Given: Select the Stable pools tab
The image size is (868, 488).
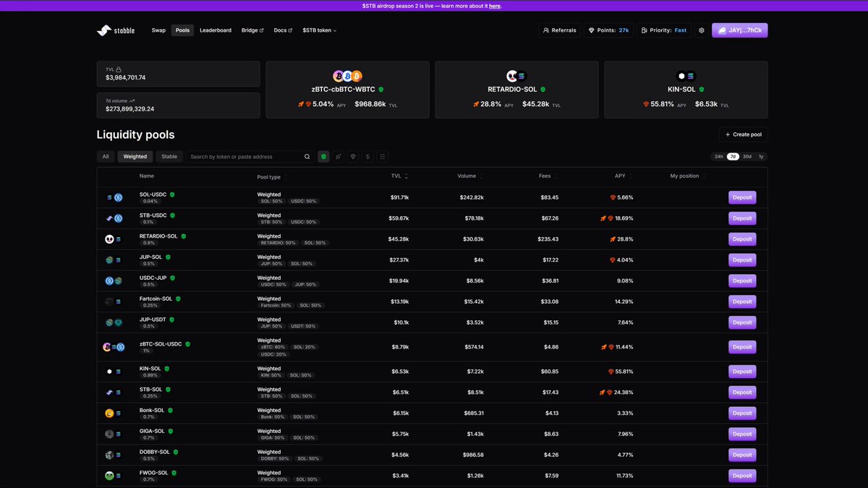Looking at the screenshot, I should pyautogui.click(x=169, y=156).
